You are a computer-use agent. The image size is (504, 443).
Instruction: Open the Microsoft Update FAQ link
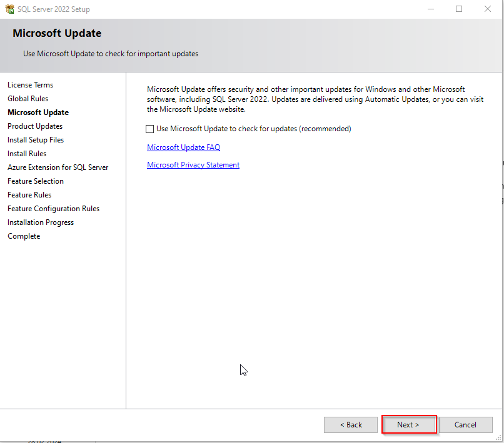[x=183, y=147]
